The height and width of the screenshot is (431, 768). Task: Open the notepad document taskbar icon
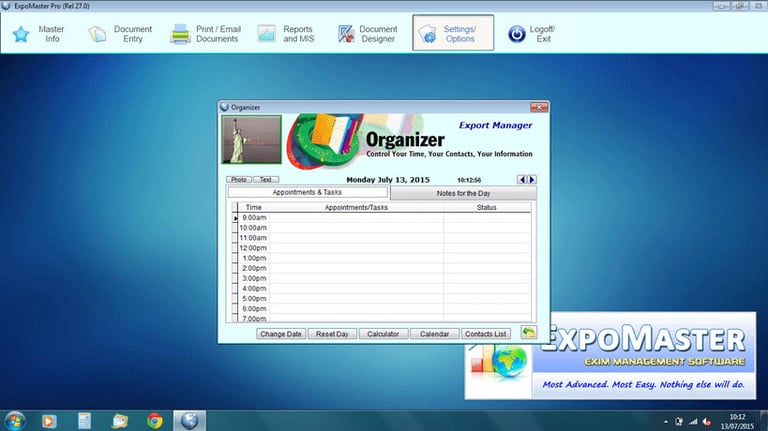pyautogui.click(x=84, y=421)
